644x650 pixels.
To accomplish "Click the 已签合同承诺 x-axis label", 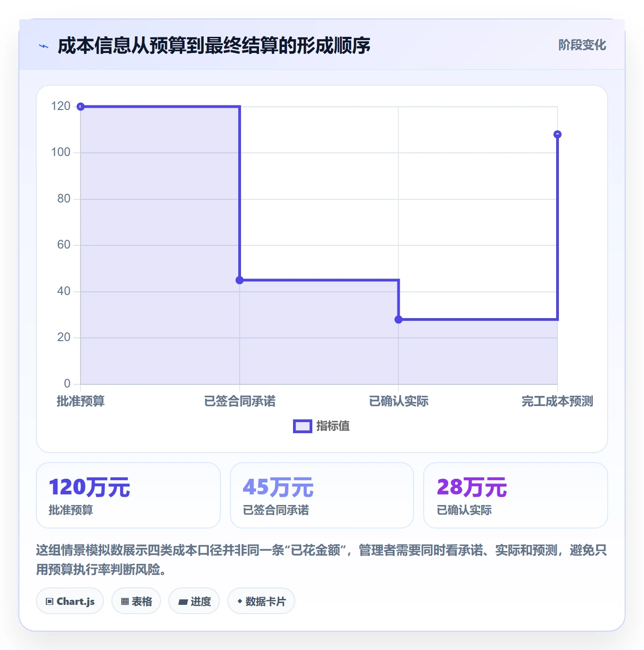I will click(x=240, y=401).
